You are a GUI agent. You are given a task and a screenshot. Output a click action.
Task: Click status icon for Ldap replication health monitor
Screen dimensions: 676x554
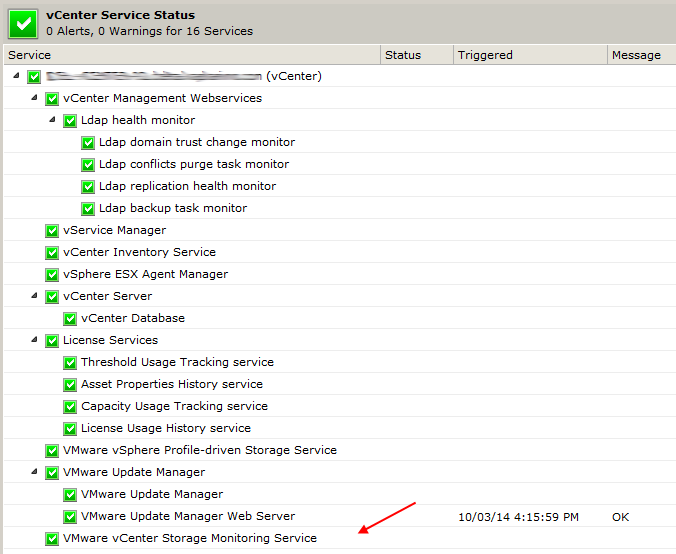88,187
